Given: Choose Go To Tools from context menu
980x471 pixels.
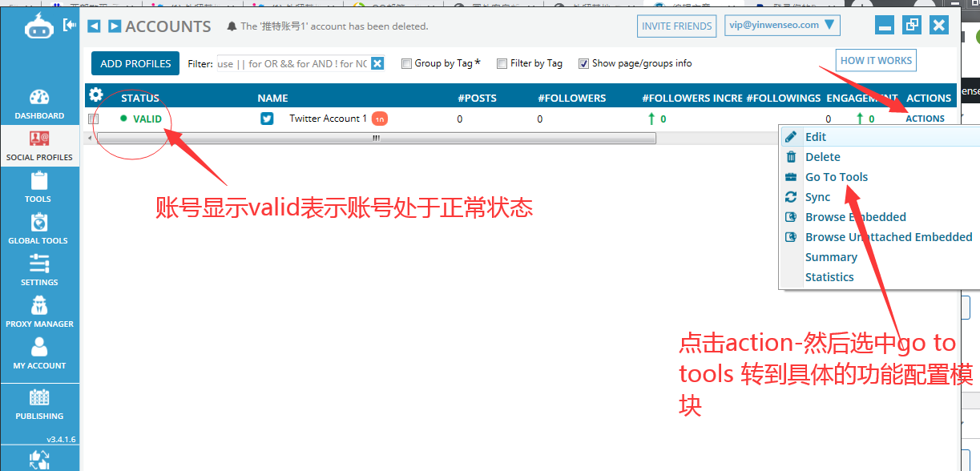Looking at the screenshot, I should (x=836, y=177).
